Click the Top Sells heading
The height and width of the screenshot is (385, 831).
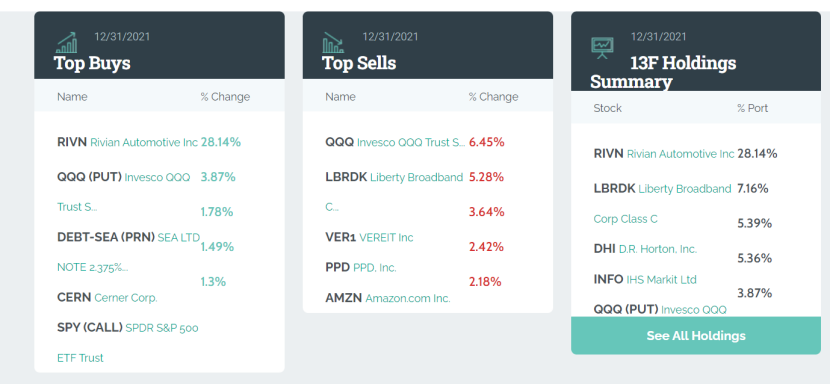coord(359,63)
